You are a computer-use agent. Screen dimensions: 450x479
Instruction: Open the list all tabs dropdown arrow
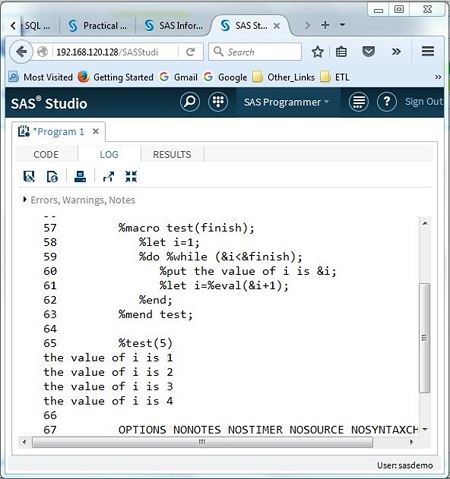(342, 25)
